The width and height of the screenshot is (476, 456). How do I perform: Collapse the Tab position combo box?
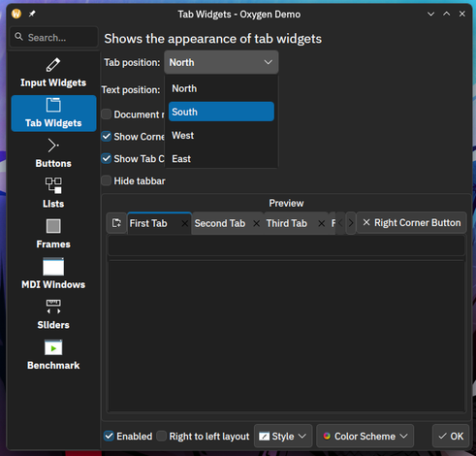[x=221, y=62]
